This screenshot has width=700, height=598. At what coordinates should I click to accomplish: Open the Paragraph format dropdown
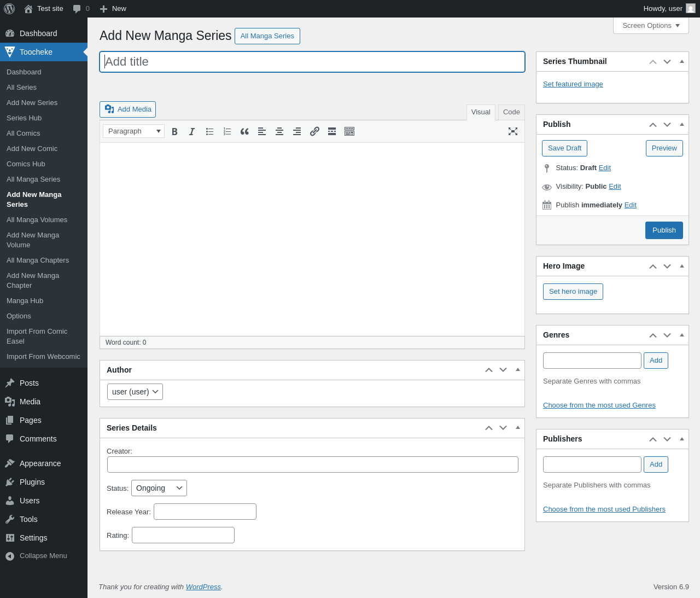click(134, 131)
